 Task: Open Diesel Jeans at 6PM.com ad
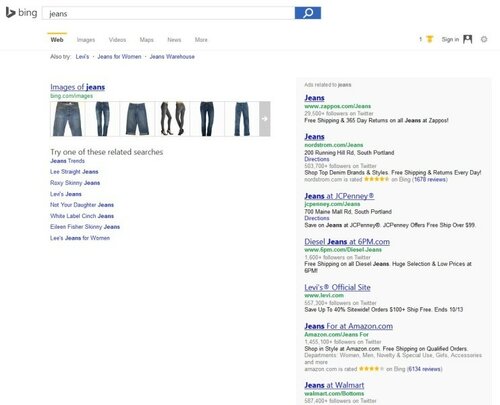[347, 242]
